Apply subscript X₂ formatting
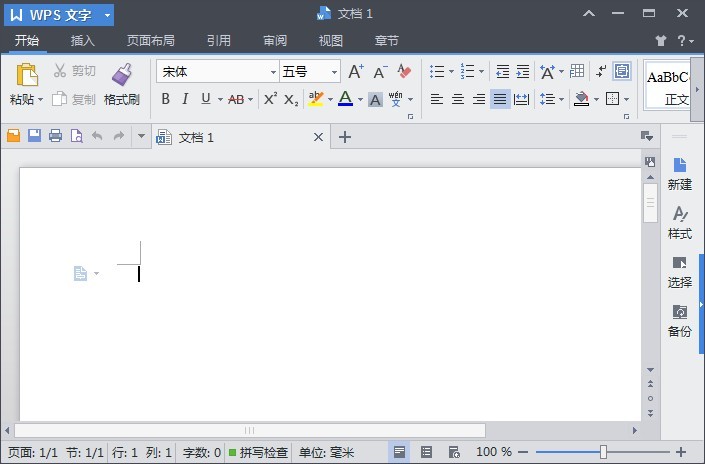 pos(291,99)
